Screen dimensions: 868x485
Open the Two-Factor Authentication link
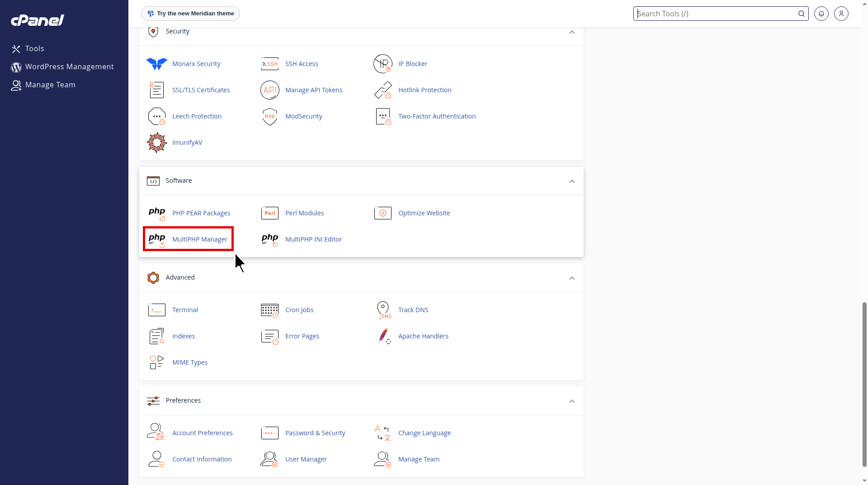437,116
